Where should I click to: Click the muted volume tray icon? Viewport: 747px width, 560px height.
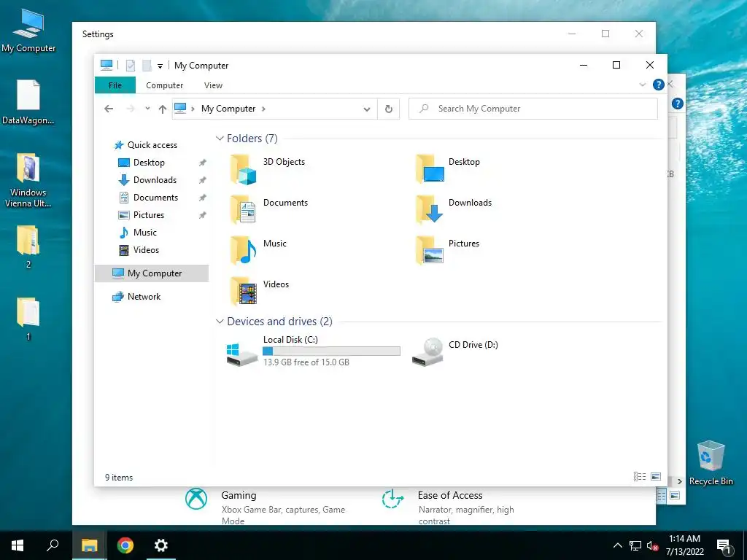(652, 545)
